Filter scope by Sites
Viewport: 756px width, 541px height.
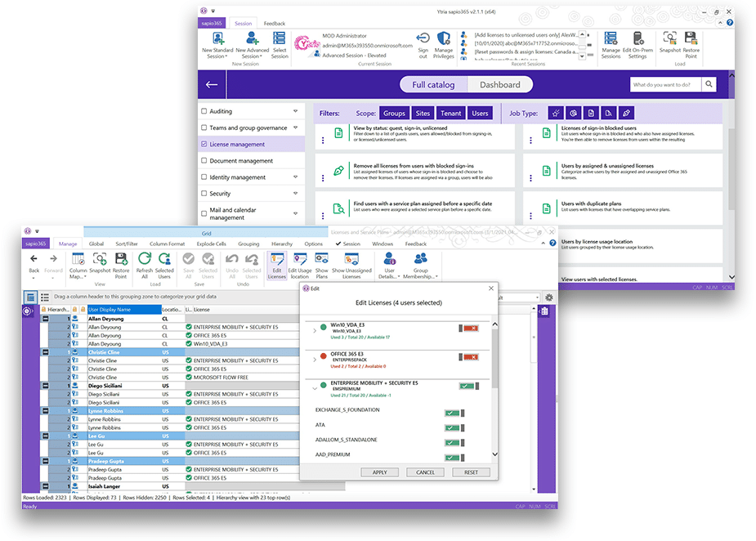(x=423, y=114)
